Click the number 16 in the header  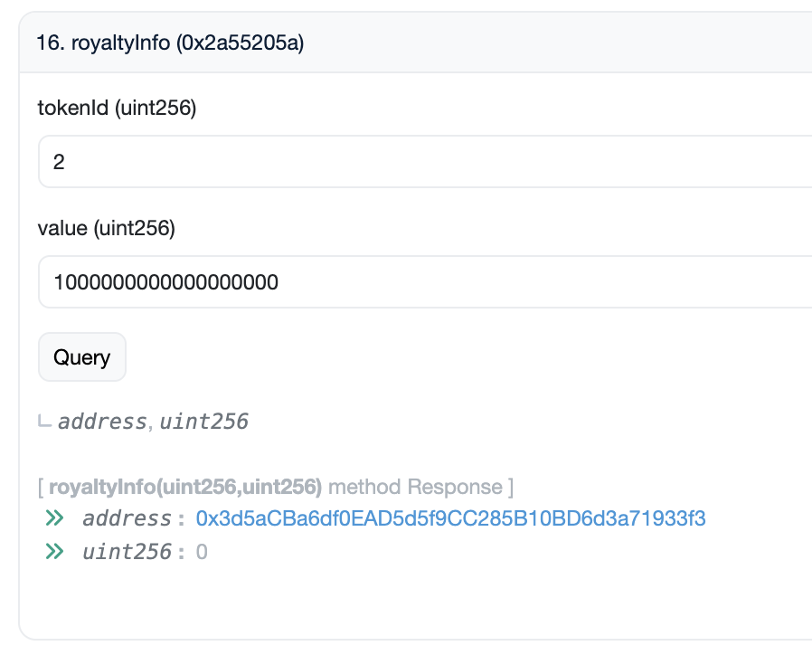[45, 43]
